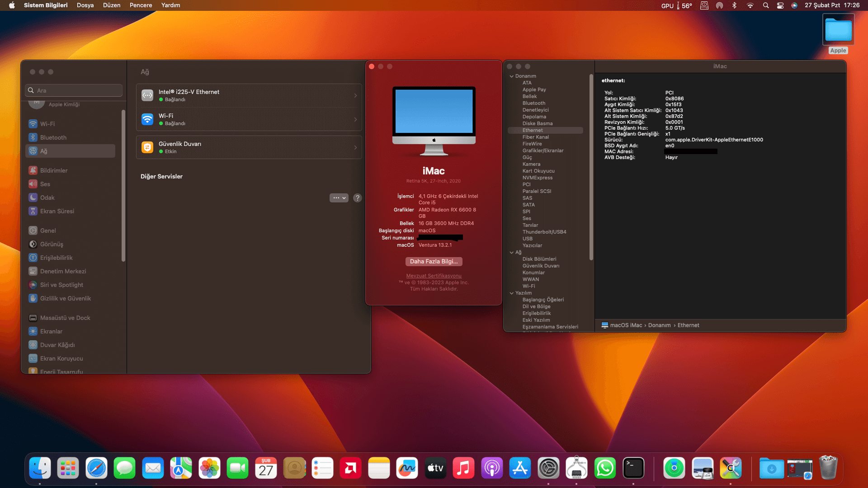Viewport: 868px width, 488px height.
Task: Select Grafikler/Ekranlar in the hardware list
Action: point(543,151)
